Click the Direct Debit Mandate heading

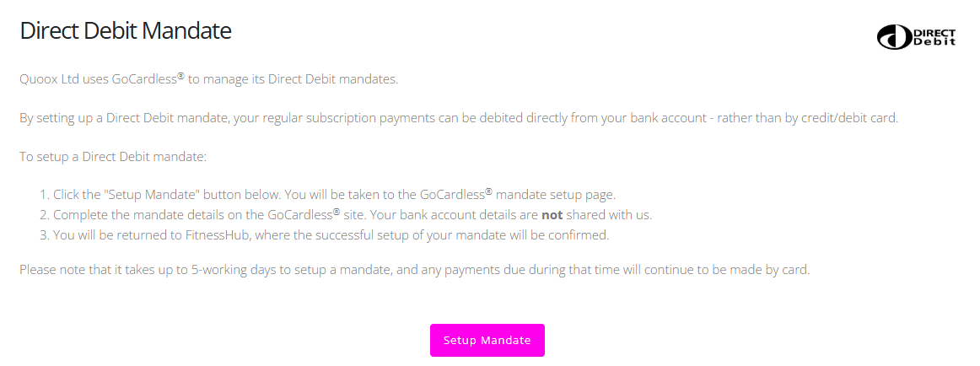pyautogui.click(x=126, y=31)
